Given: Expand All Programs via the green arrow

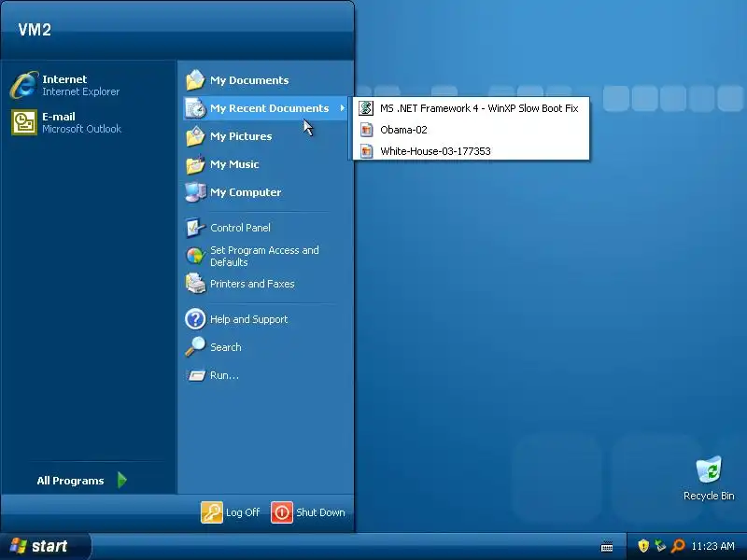Looking at the screenshot, I should click(x=122, y=480).
